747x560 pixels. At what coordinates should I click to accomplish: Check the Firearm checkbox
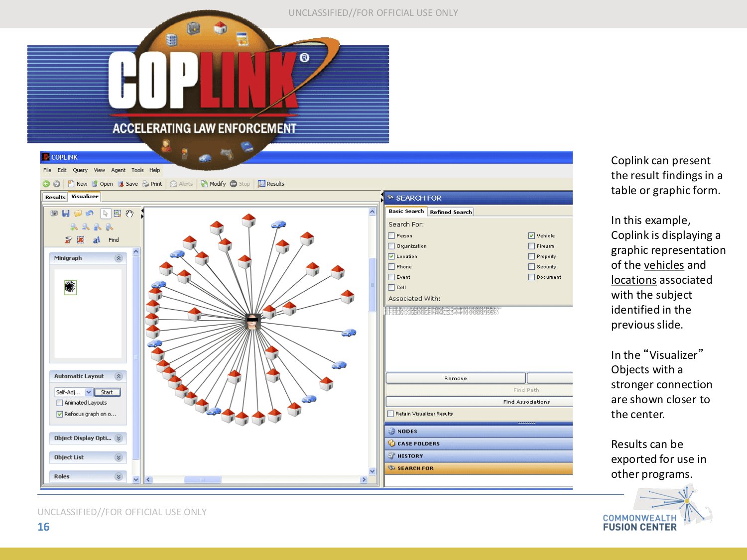click(x=532, y=246)
